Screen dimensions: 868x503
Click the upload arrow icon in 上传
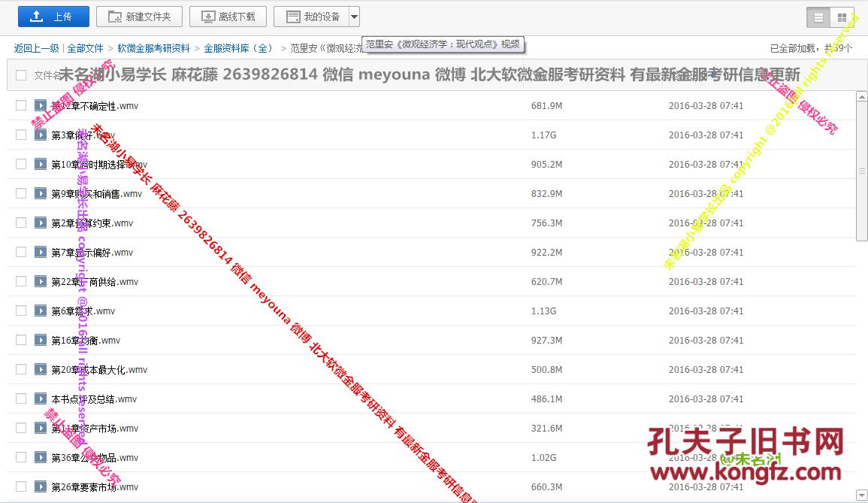point(36,17)
